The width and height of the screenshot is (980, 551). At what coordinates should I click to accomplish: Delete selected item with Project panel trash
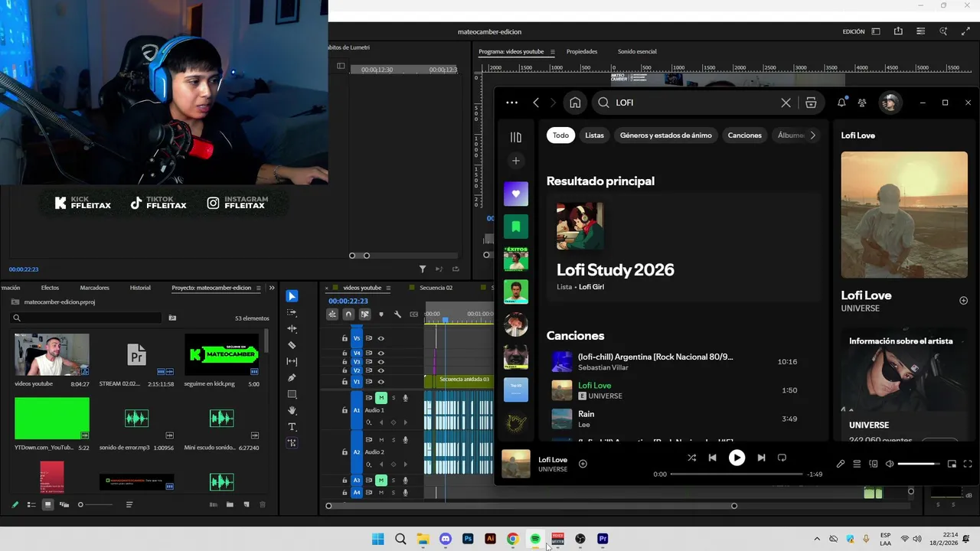(263, 504)
